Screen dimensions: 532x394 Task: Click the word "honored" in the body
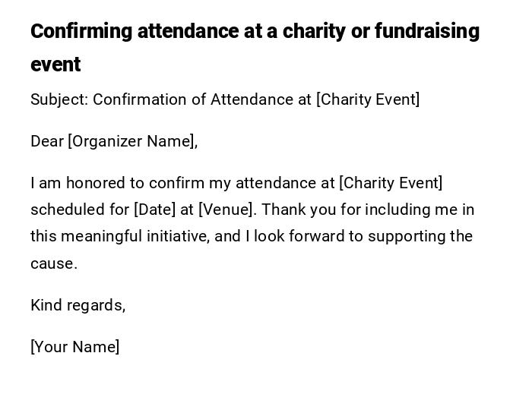pos(93,183)
